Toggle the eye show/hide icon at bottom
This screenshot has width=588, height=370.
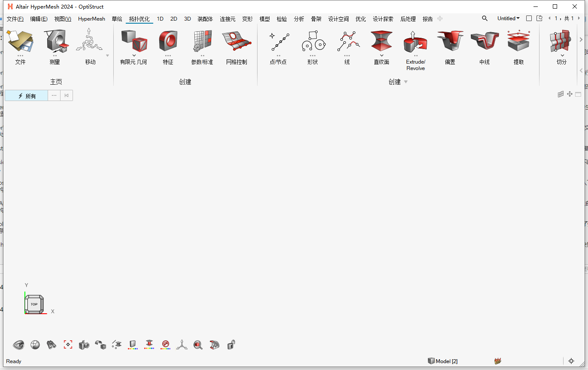tap(18, 345)
